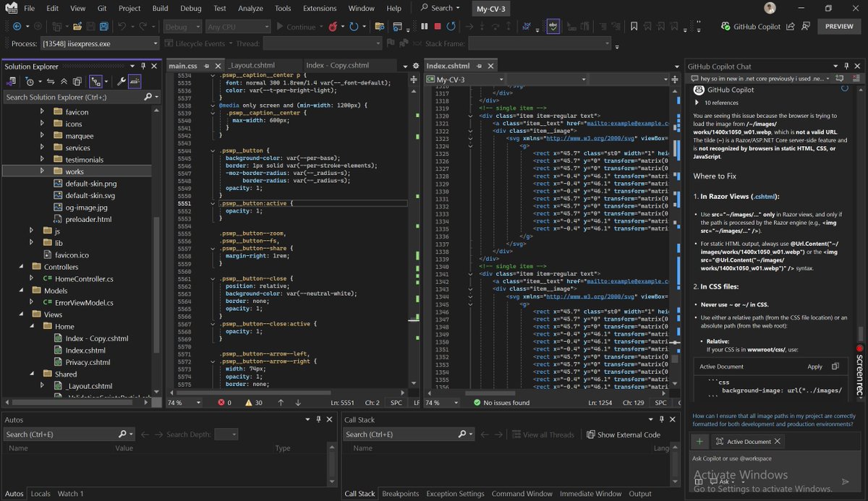The image size is (868, 501).
Task: Expand the js folder node
Action: pos(32,231)
